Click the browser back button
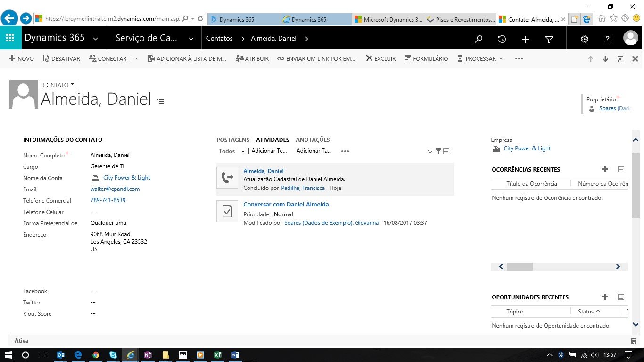Screen dimensions: 644x362 (9, 18)
